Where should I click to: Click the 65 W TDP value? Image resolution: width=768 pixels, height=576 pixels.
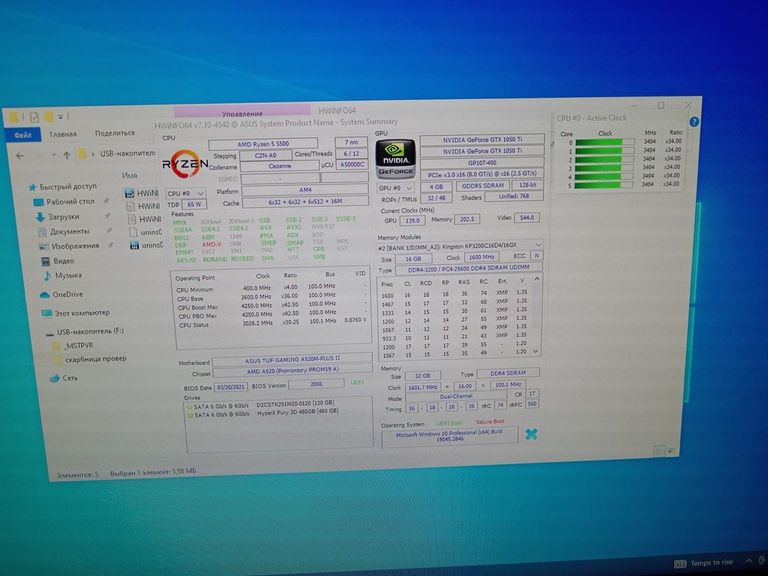tap(194, 205)
